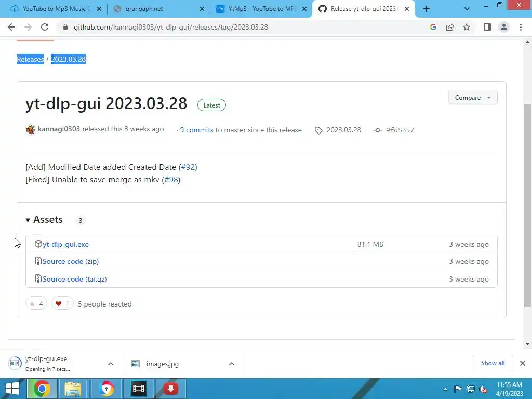Screen dimensions: 532x399
Task: Open the tab search dropdown arrow
Action: click(x=467, y=9)
